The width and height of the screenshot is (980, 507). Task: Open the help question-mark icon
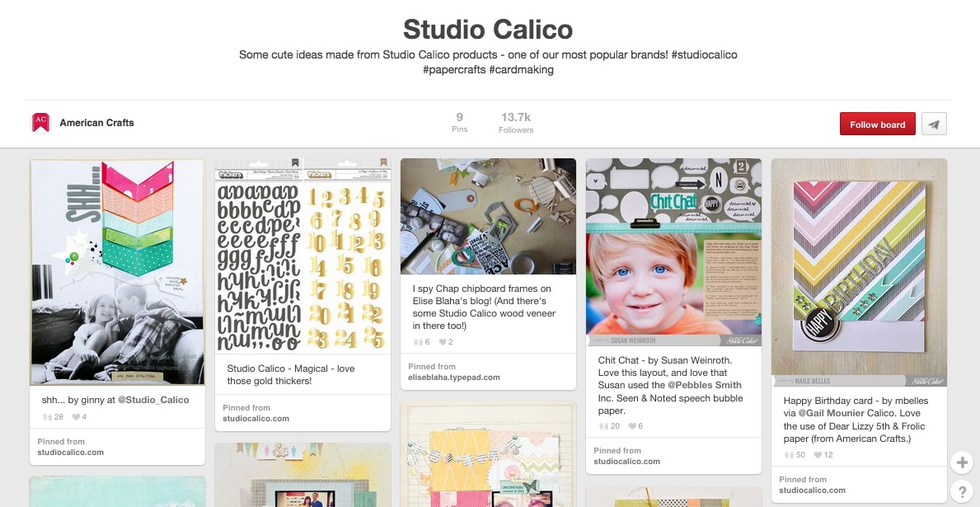[x=962, y=491]
